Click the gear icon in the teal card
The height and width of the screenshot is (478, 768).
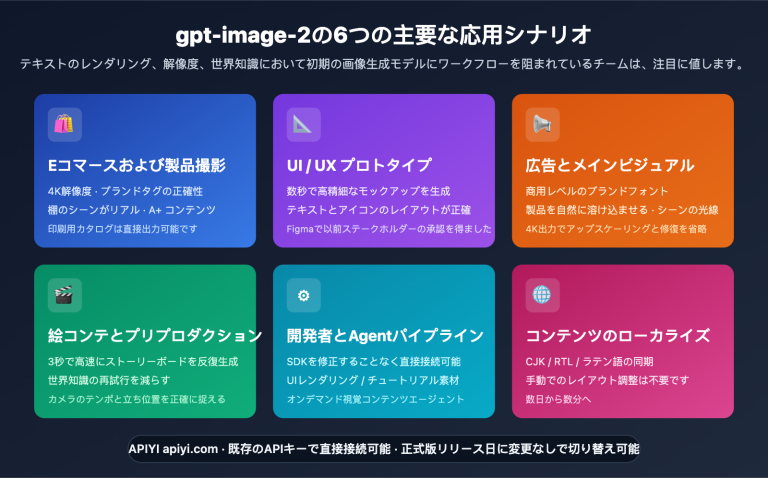pyautogui.click(x=303, y=295)
